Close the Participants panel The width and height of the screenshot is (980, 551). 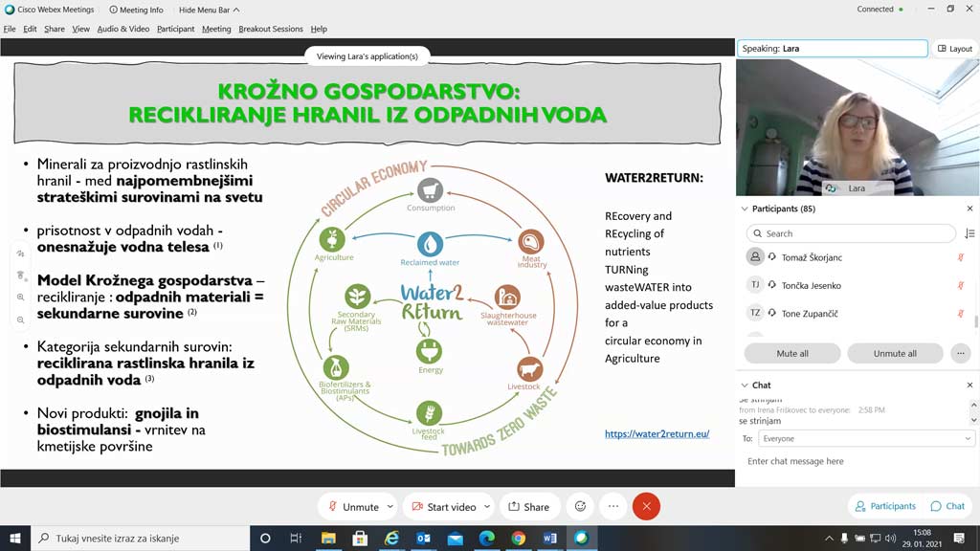970,209
